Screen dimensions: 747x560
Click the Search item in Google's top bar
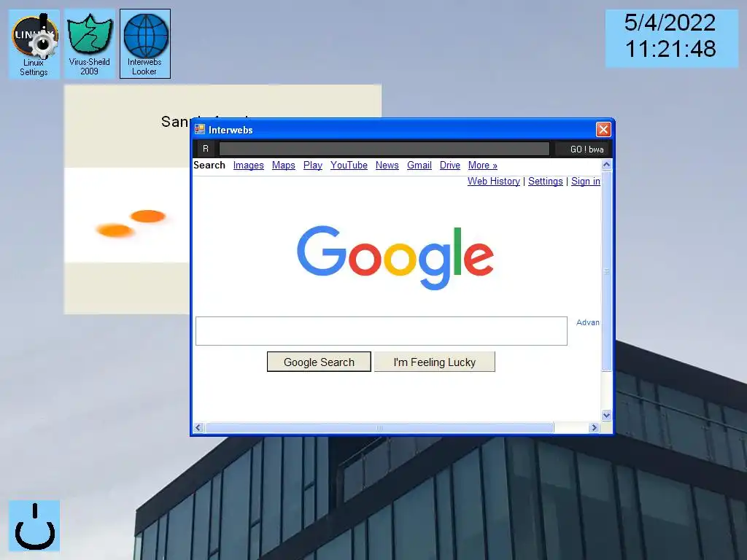click(209, 166)
